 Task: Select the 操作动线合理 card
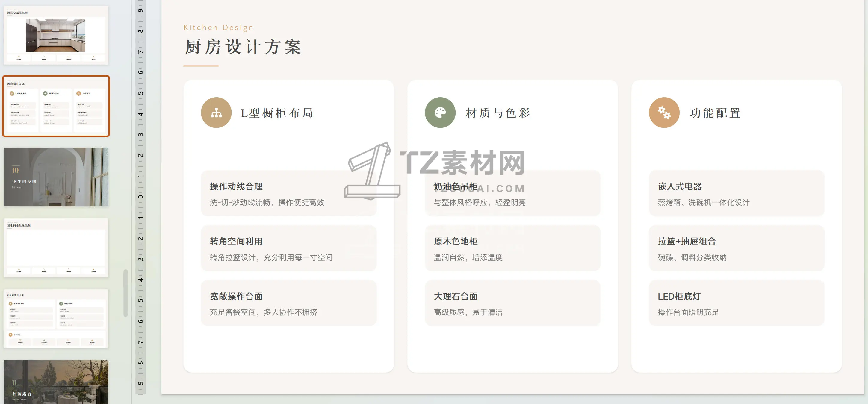point(288,194)
